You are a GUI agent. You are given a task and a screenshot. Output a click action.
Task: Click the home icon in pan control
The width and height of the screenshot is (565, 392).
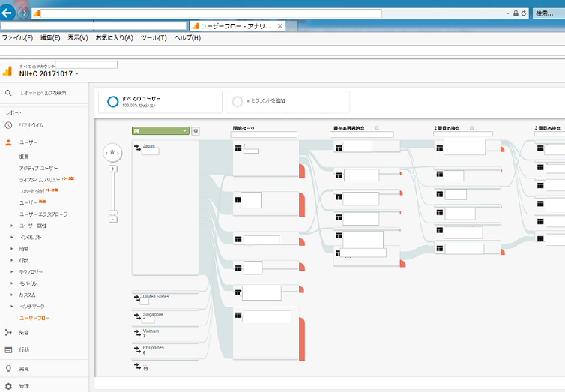click(112, 152)
